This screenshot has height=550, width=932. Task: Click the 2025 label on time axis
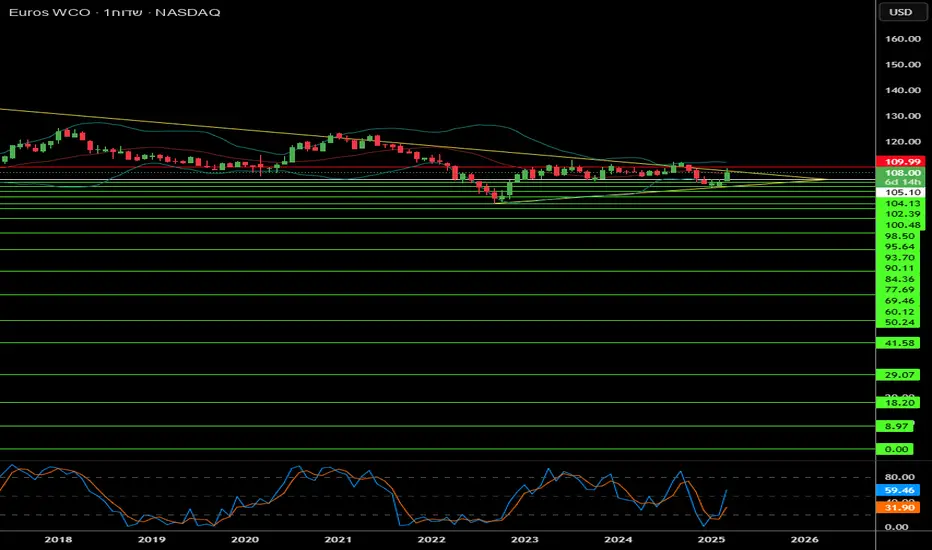[711, 539]
